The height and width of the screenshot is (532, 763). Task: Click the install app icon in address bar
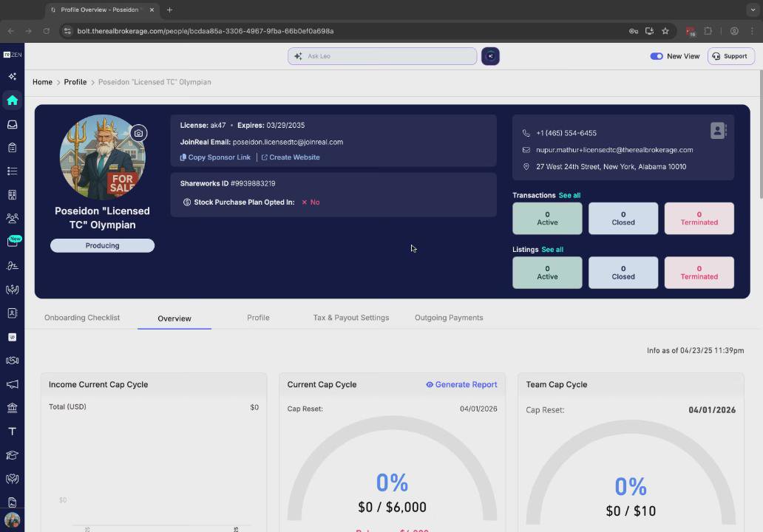[x=649, y=31]
